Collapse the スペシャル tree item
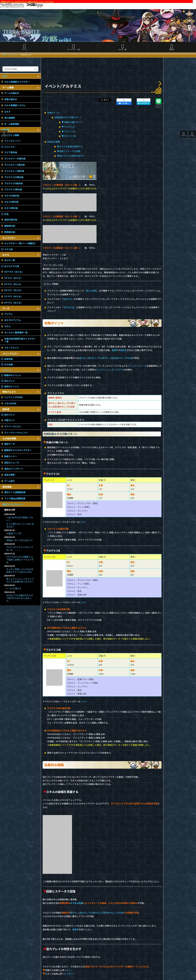The image size is (196, 980). click(x=2, y=147)
